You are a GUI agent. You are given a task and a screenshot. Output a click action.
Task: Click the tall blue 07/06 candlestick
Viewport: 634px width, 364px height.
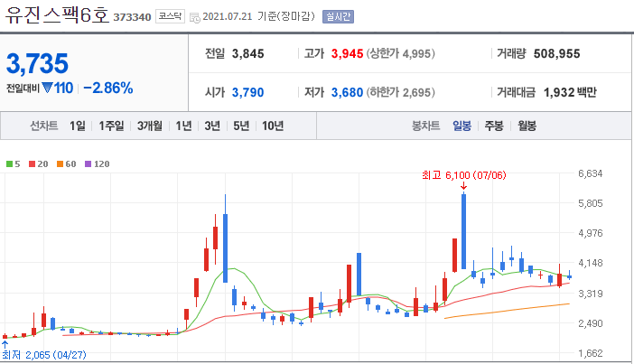click(463, 231)
